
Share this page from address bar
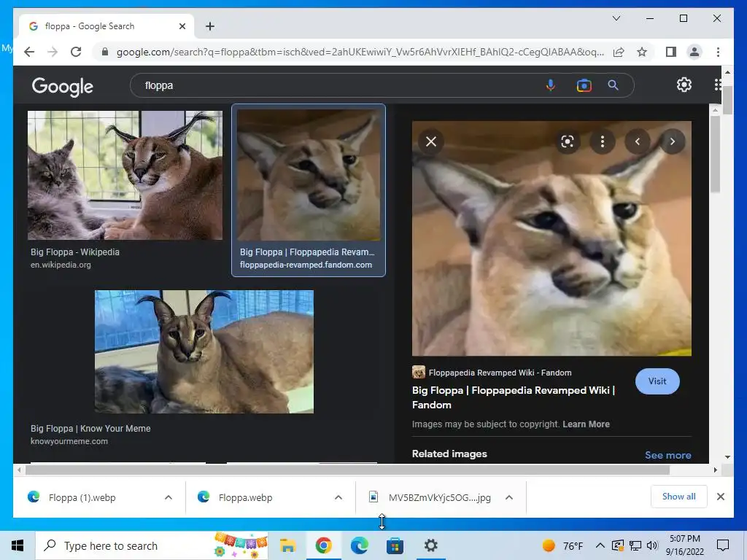(x=619, y=52)
